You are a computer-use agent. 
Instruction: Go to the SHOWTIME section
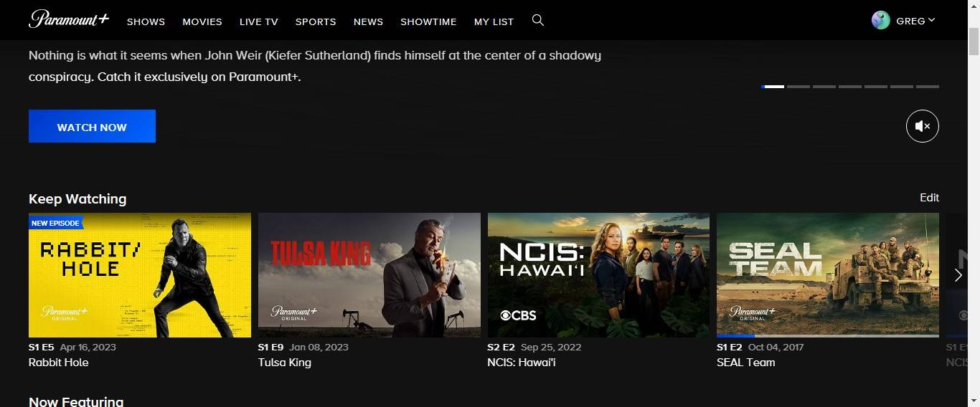click(x=428, y=21)
